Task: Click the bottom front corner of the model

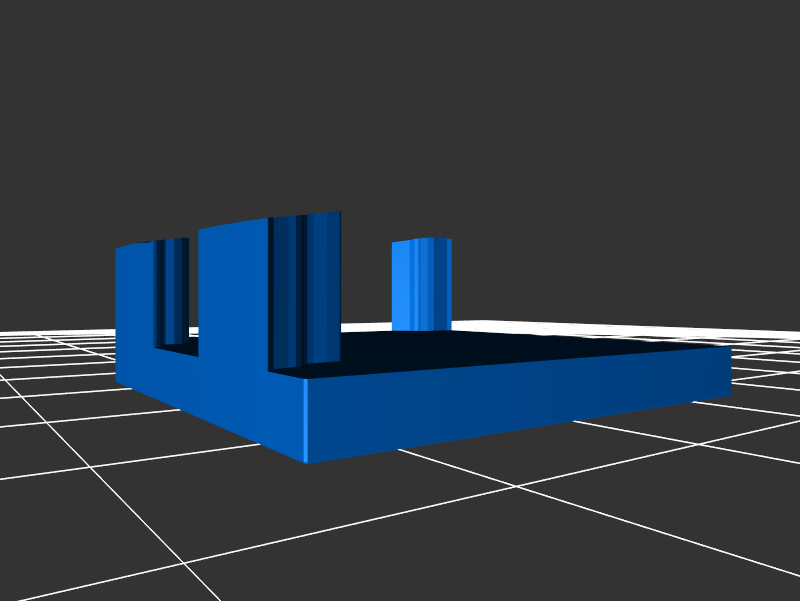Action: pyautogui.click(x=306, y=461)
